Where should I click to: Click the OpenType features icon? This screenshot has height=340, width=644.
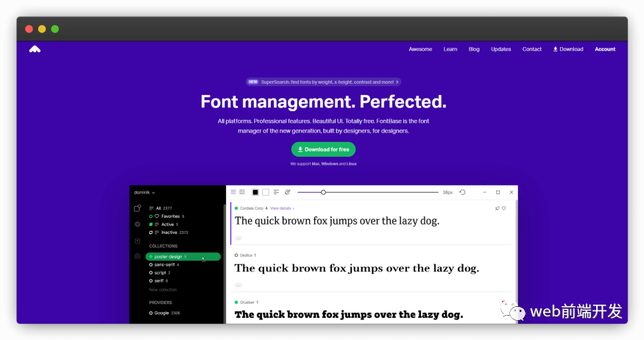click(288, 192)
